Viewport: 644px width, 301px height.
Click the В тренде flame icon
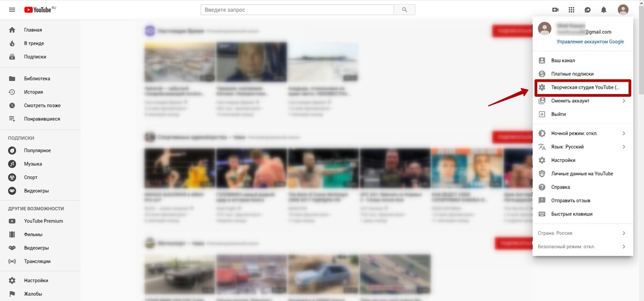12,43
